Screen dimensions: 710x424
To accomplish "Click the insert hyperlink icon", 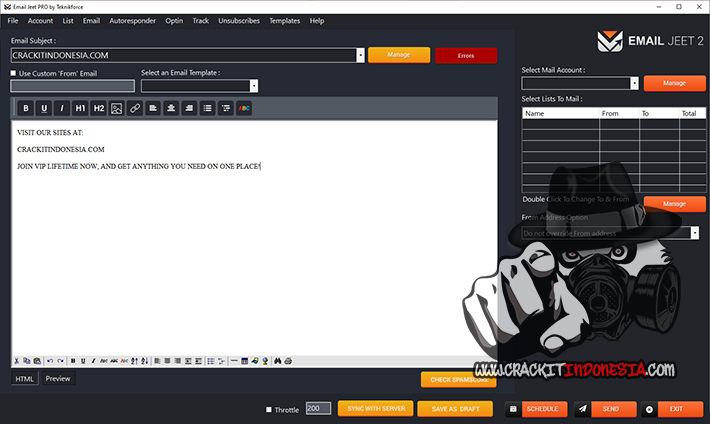I will tap(134, 108).
